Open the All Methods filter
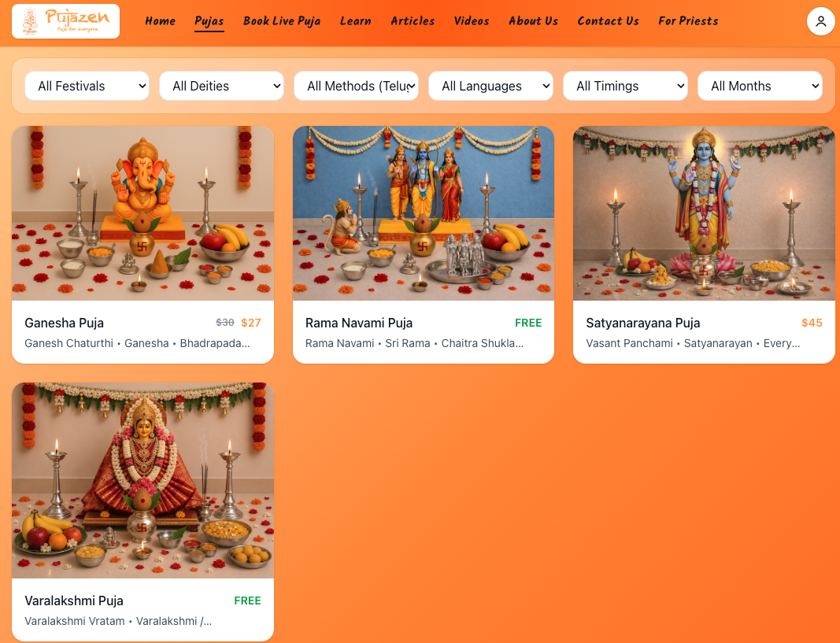The width and height of the screenshot is (840, 643). pyautogui.click(x=357, y=86)
